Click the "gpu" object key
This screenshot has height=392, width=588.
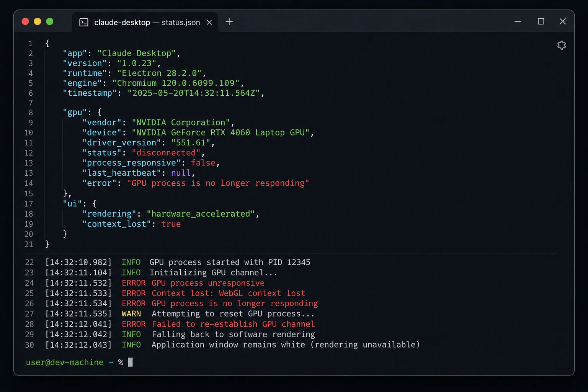pos(75,112)
